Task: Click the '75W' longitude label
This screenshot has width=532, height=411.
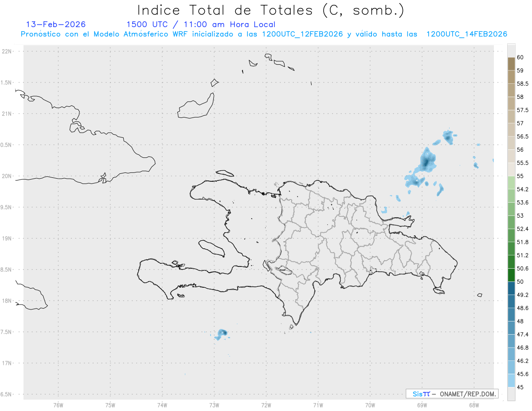Action: point(110,405)
